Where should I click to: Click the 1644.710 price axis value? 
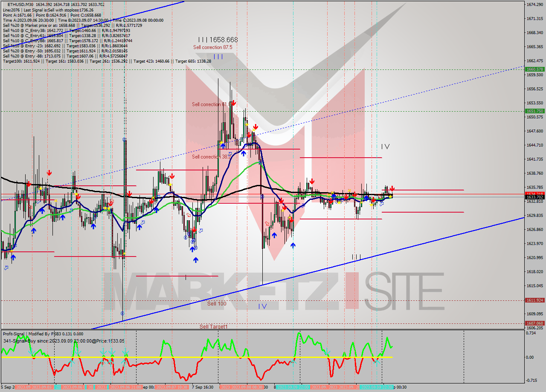coord(535,145)
